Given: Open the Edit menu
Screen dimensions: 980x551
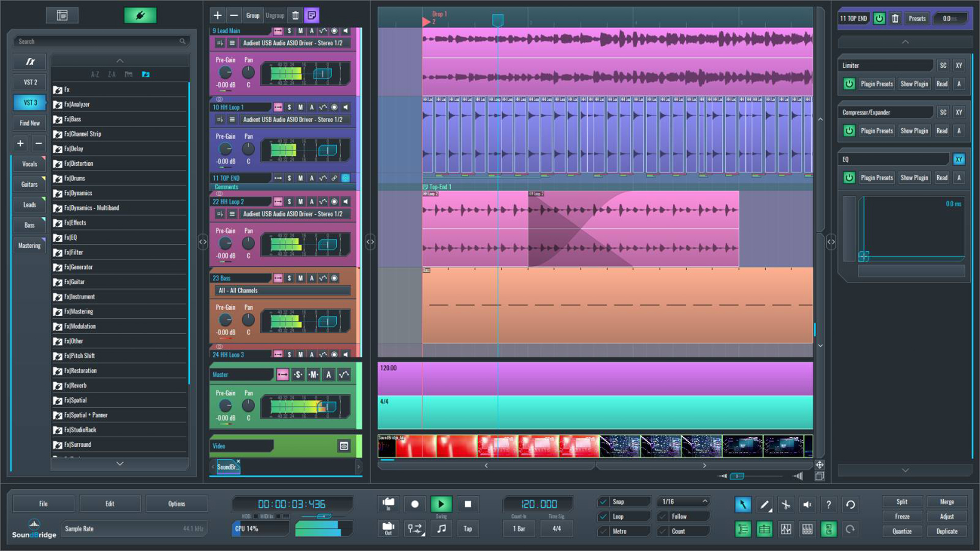Looking at the screenshot, I should 110,504.
